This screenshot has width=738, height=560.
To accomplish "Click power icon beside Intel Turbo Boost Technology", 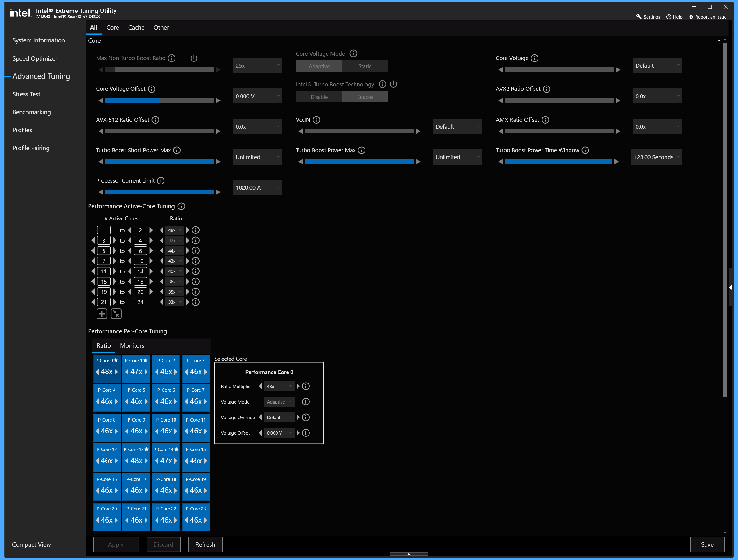I will [x=393, y=84].
